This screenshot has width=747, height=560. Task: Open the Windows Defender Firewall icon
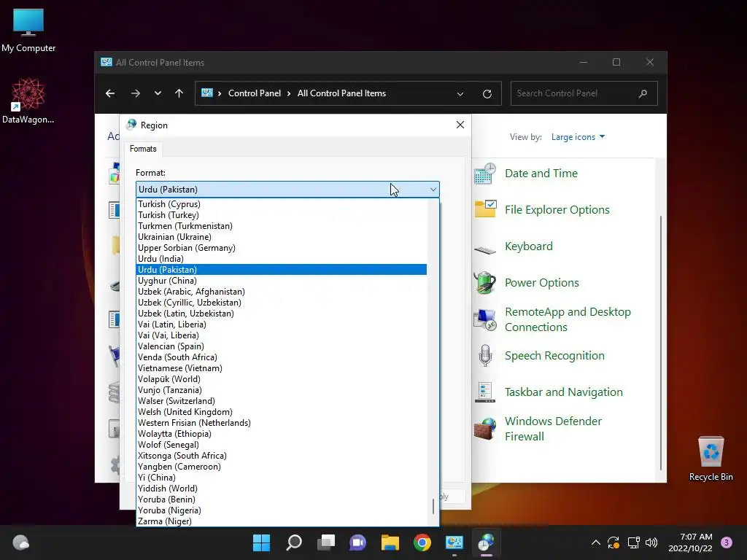coord(485,429)
